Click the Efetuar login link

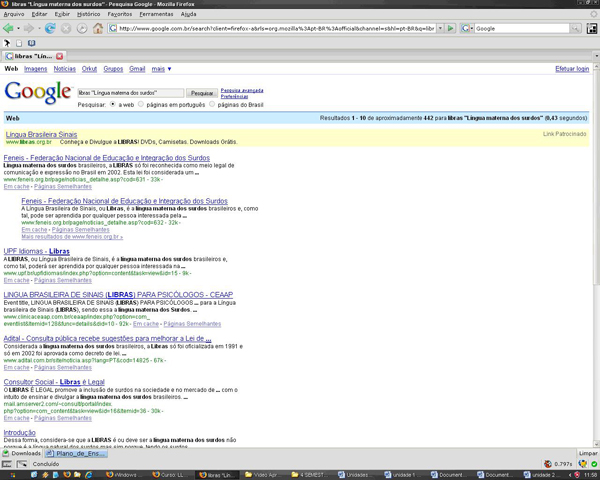(x=572, y=69)
